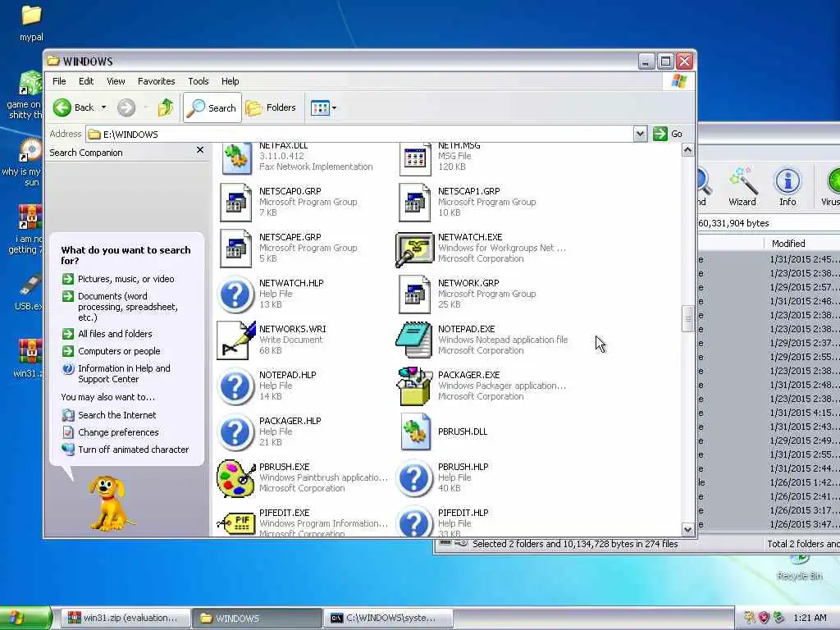Toggle the Folders pane button

(x=271, y=107)
